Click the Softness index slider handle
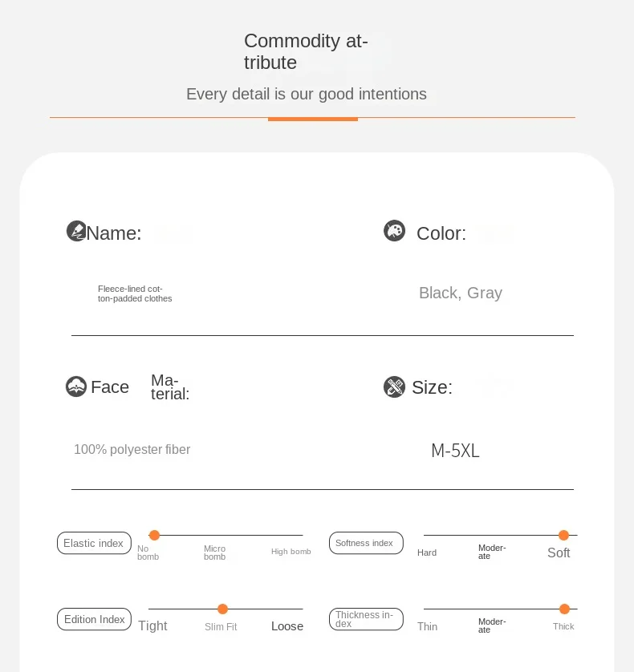The height and width of the screenshot is (672, 634). coord(563,535)
